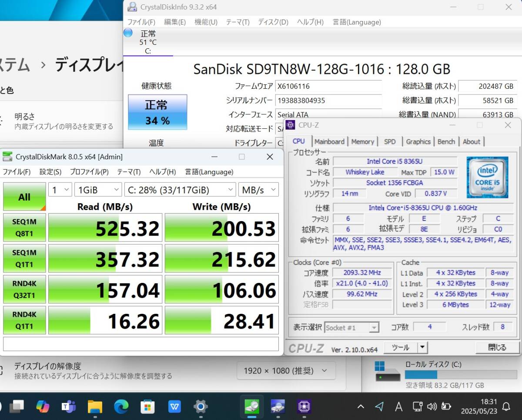Start the SEQ1M Q8T1 test

point(24,227)
